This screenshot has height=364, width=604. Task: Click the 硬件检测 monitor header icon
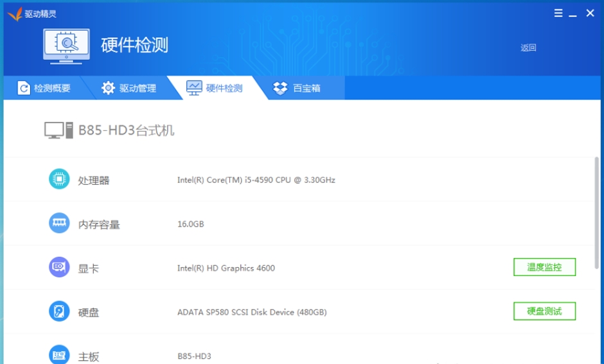tap(67, 46)
